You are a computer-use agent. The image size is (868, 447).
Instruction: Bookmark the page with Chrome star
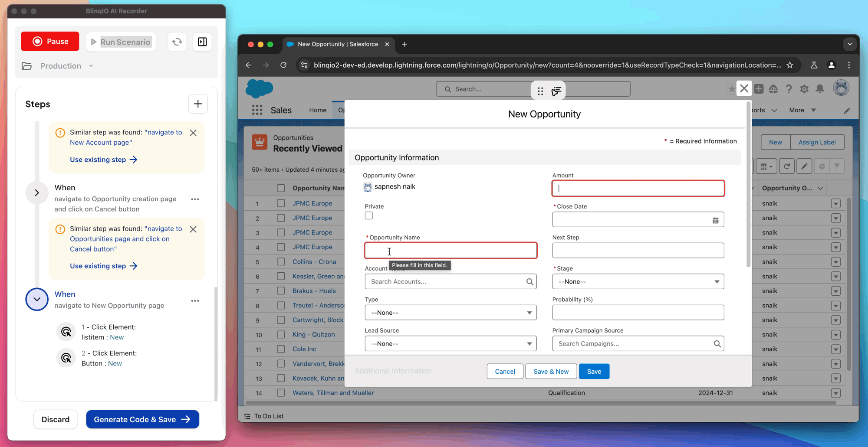pyautogui.click(x=790, y=65)
